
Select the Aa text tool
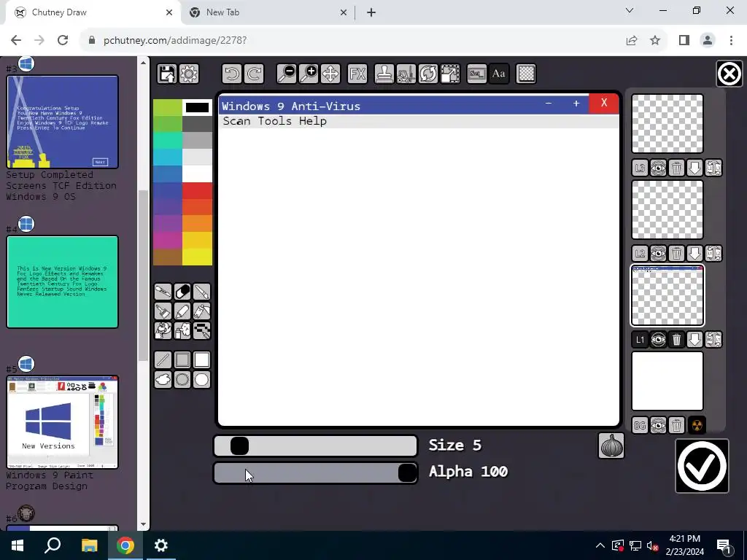(x=499, y=74)
